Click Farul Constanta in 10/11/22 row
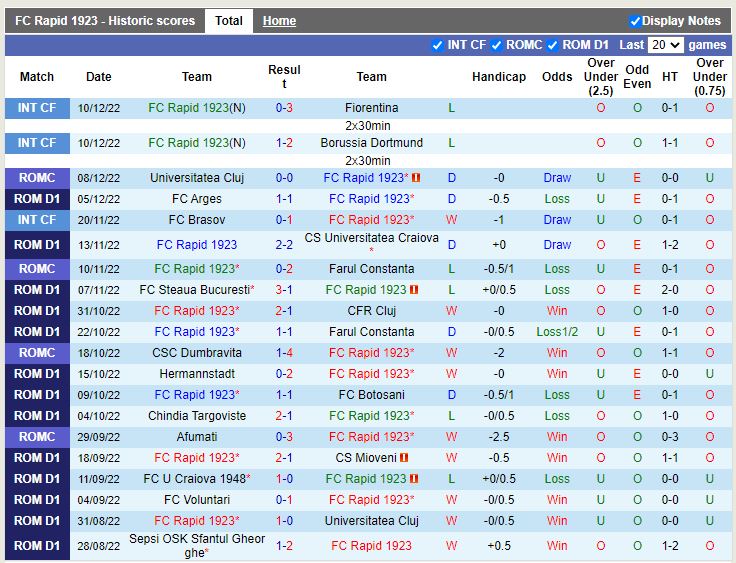Viewport: 736px width, 563px height. pos(371,269)
